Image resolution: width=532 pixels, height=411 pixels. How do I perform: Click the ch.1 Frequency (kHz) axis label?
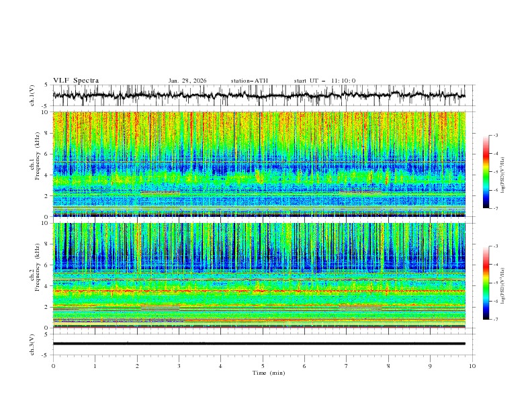(x=38, y=156)
